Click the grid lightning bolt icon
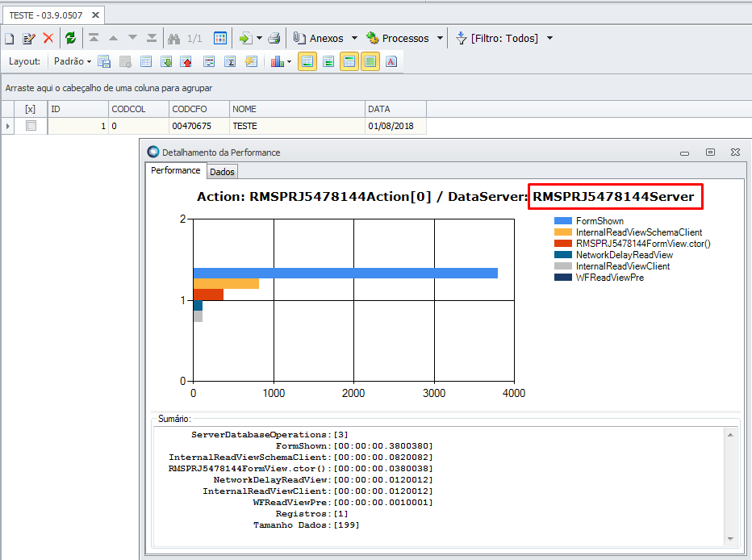This screenshot has width=752, height=560. [x=251, y=61]
